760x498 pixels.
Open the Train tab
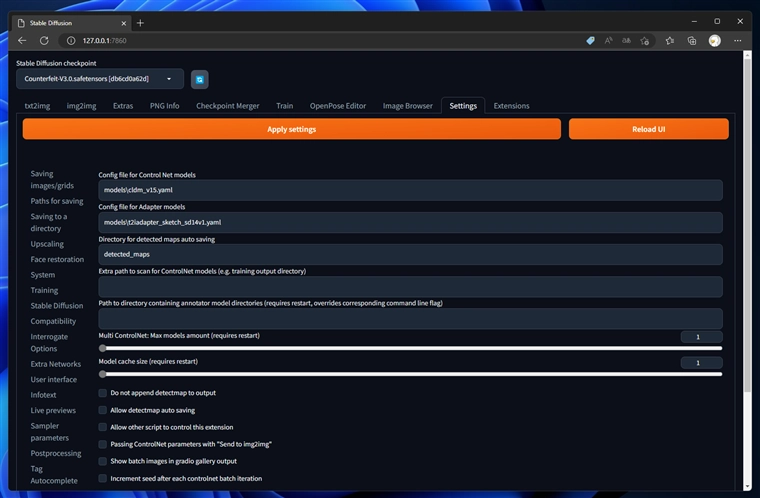285,106
